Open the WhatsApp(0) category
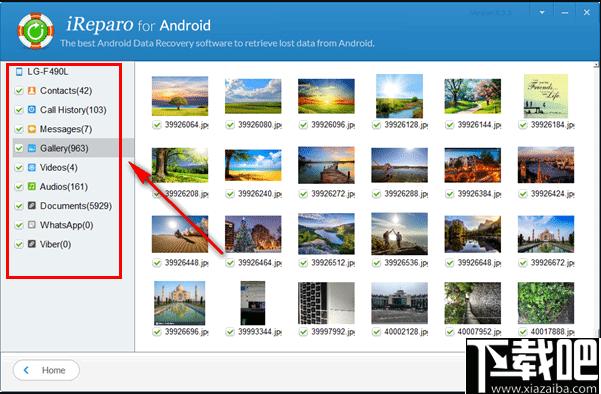This screenshot has width=601, height=394. [x=67, y=225]
